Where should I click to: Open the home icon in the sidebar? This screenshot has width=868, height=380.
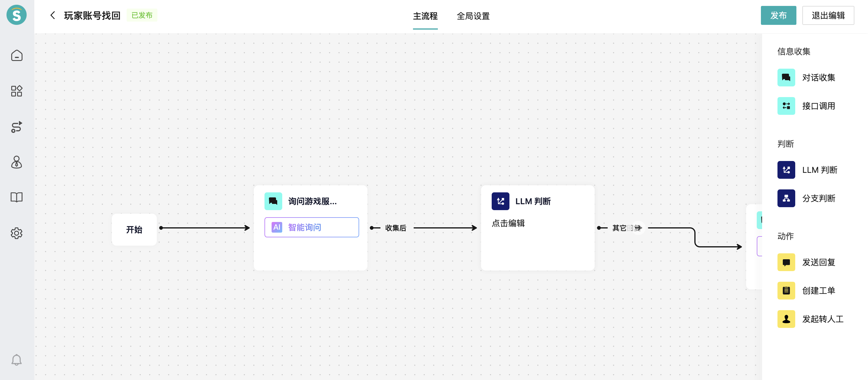coord(17,55)
